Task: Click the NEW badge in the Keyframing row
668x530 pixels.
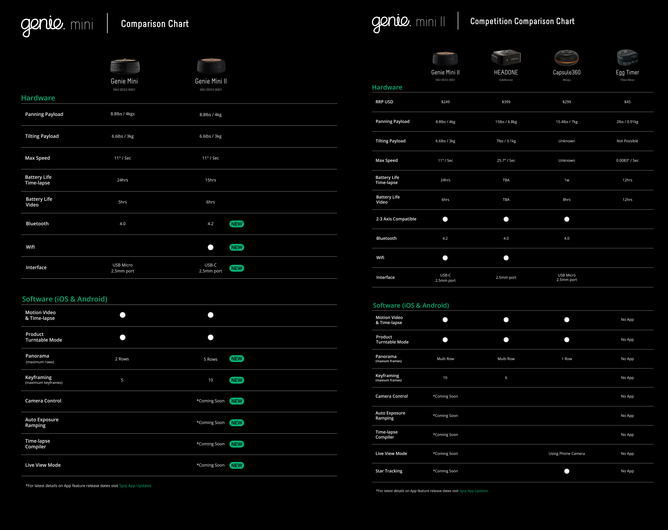Action: pyautogui.click(x=237, y=380)
